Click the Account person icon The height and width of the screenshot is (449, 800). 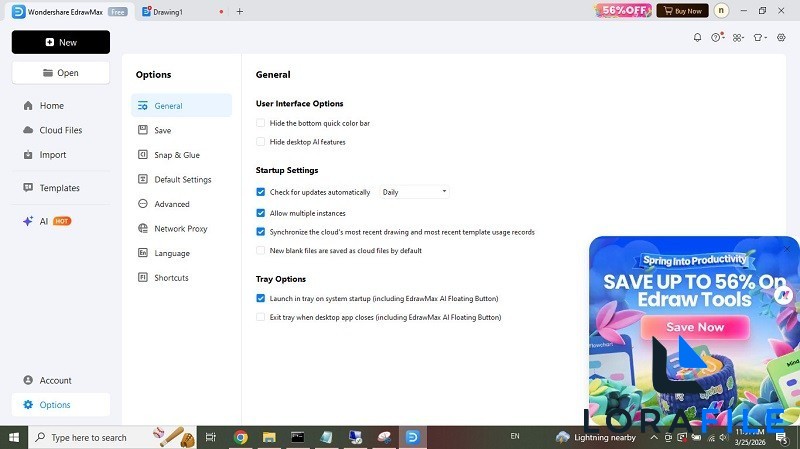click(x=28, y=380)
